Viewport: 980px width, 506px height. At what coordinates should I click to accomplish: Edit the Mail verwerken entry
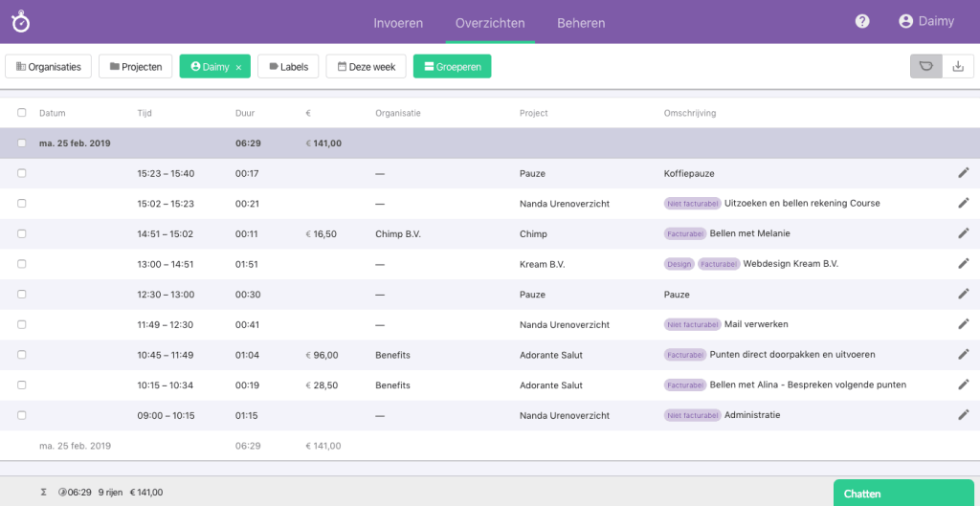(963, 324)
